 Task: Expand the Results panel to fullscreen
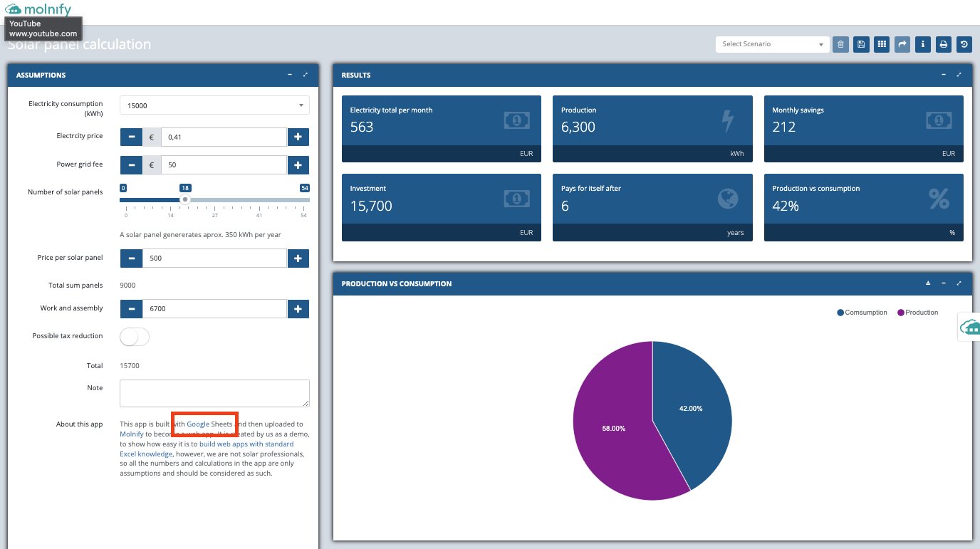(x=958, y=75)
